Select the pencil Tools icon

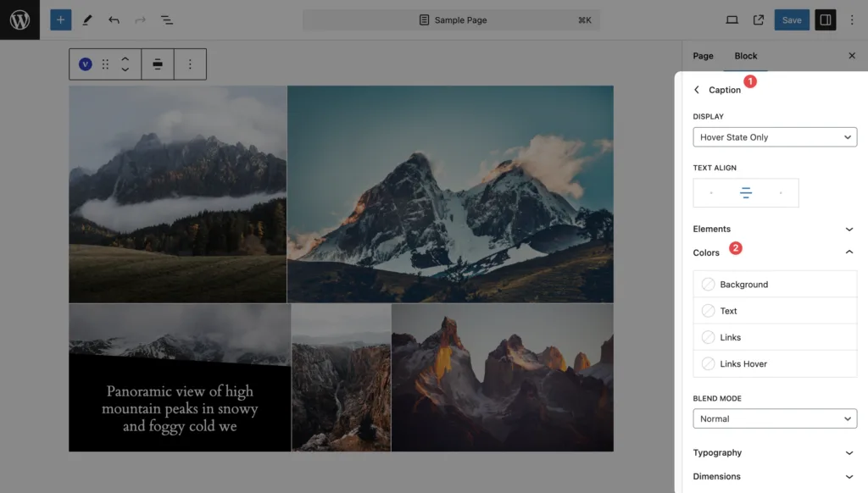[x=87, y=20]
